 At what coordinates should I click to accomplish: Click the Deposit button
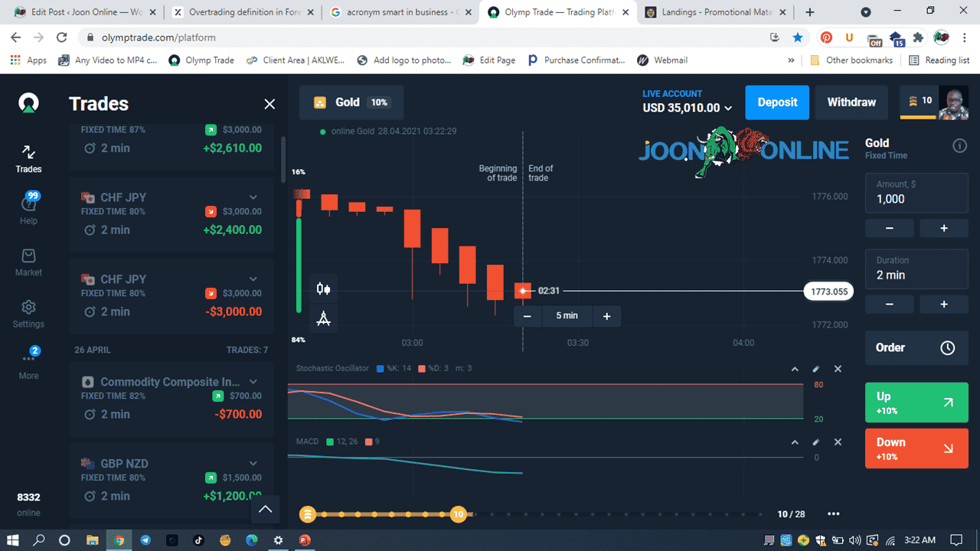coord(777,103)
